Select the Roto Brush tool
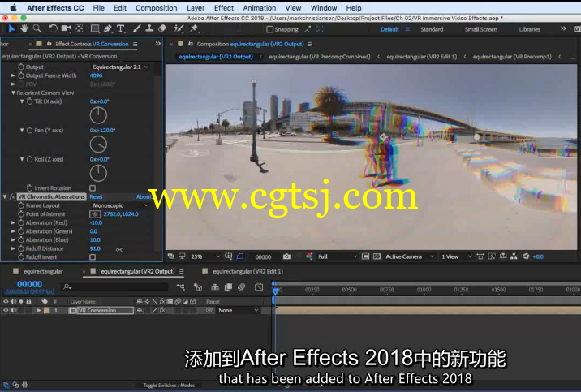The height and width of the screenshot is (392, 581). (x=179, y=28)
